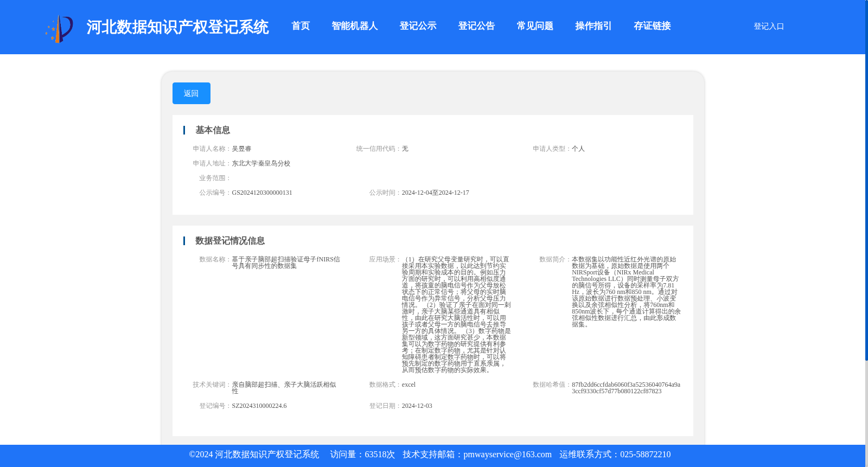This screenshot has height=467, width=868.
Task: Go to 登记公示 in the navigation
Action: click(418, 26)
